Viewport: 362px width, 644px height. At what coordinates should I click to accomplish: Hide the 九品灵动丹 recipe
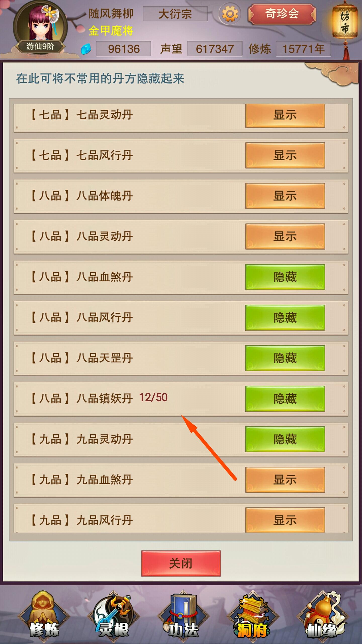point(285,439)
